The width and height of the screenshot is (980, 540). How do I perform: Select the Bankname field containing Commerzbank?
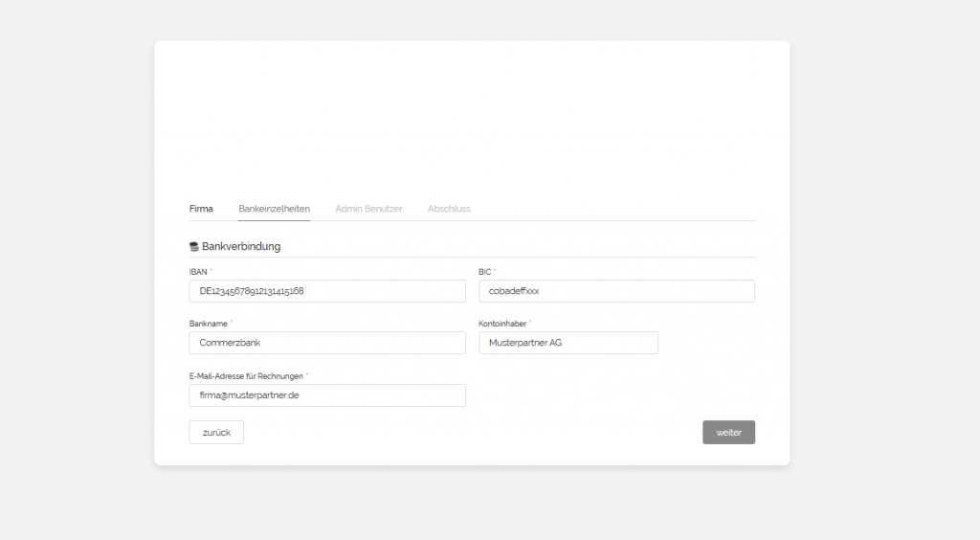pyautogui.click(x=327, y=343)
